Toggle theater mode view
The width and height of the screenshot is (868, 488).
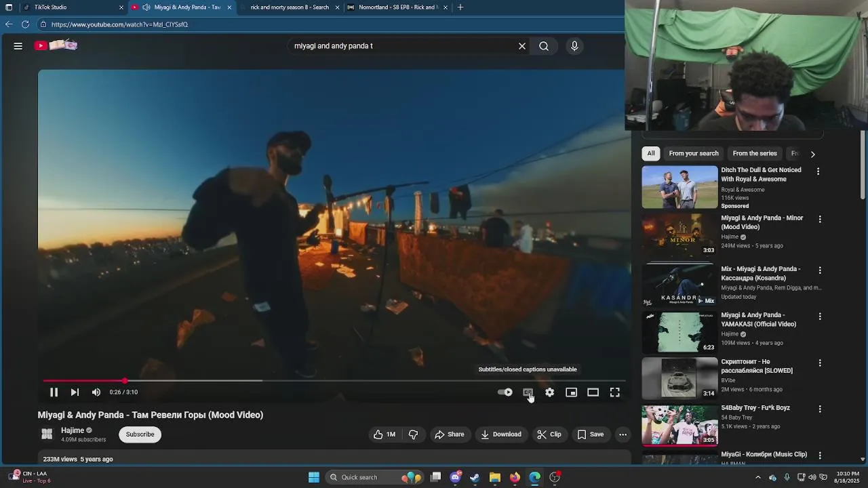pyautogui.click(x=593, y=392)
